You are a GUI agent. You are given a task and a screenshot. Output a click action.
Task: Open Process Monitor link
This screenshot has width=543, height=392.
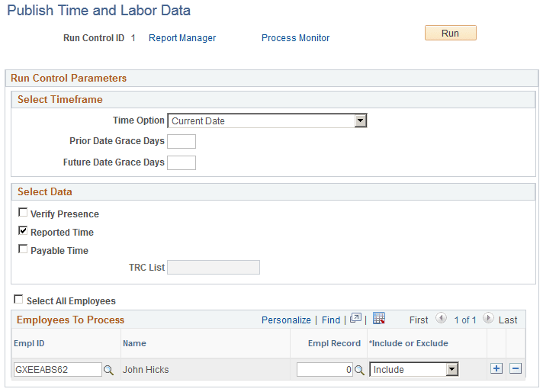click(295, 37)
